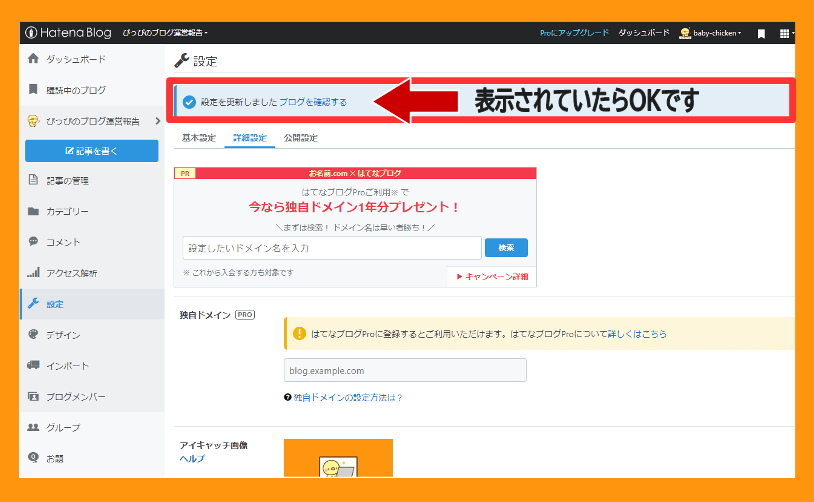Click 検索 button in PR box
814x502 pixels.
coord(506,248)
